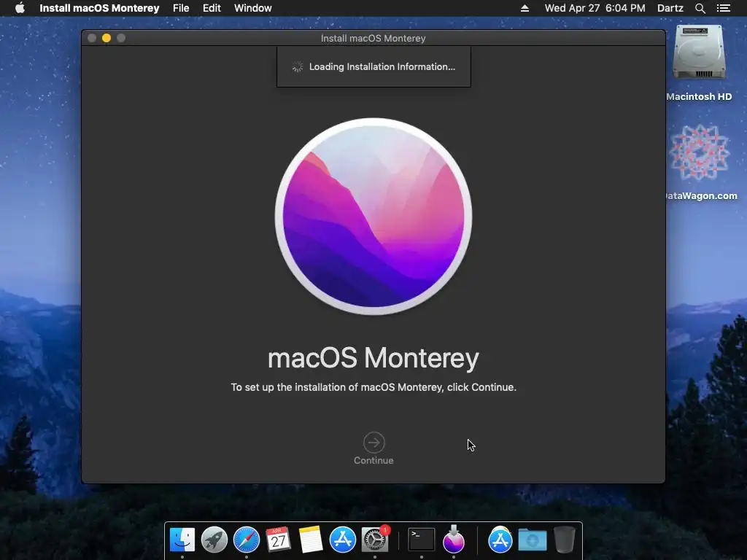Click the macOS Monterey logo image
This screenshot has height=560, width=747.
[373, 216]
